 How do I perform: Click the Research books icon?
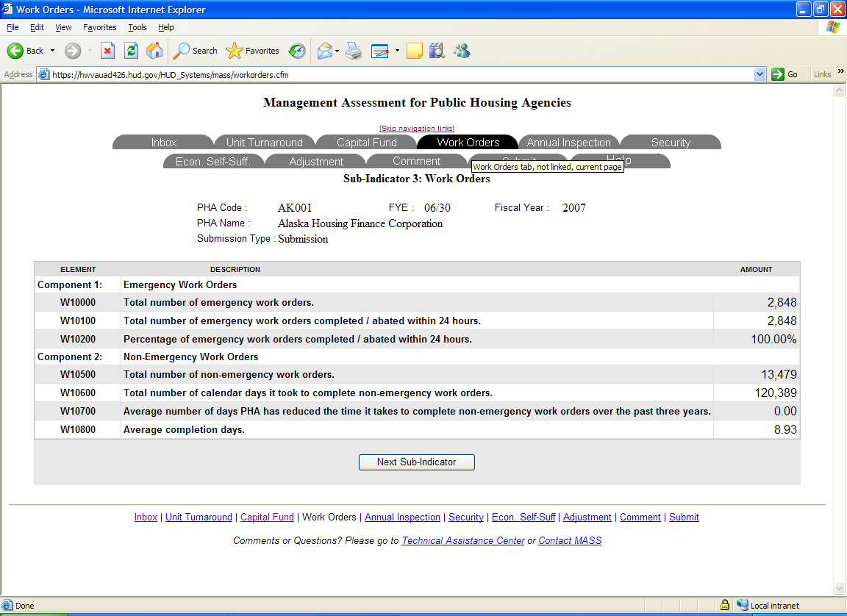(x=437, y=51)
